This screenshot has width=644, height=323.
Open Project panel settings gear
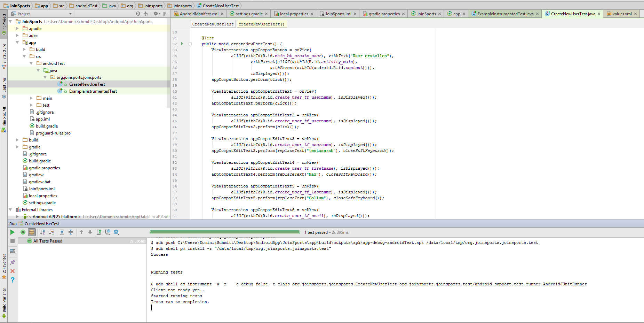click(x=157, y=14)
